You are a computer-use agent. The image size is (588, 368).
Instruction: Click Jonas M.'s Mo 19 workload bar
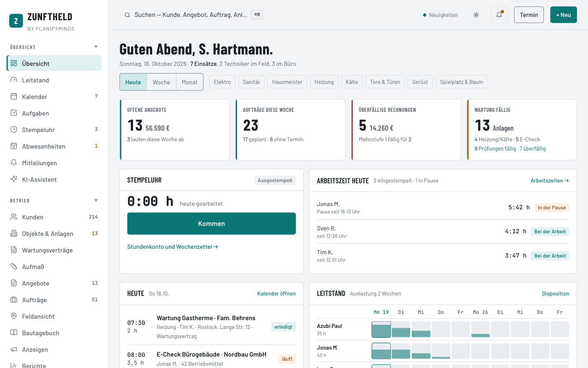[x=381, y=351]
